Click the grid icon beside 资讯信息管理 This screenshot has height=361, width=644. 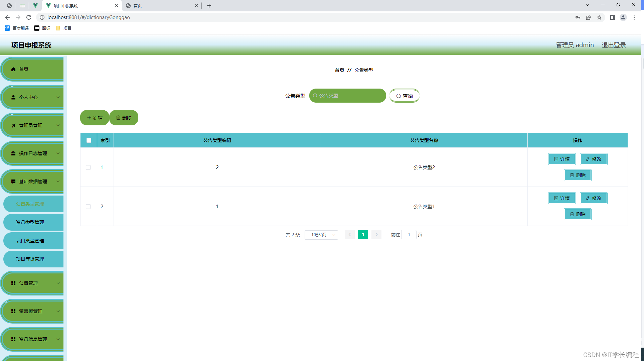coord(13,339)
